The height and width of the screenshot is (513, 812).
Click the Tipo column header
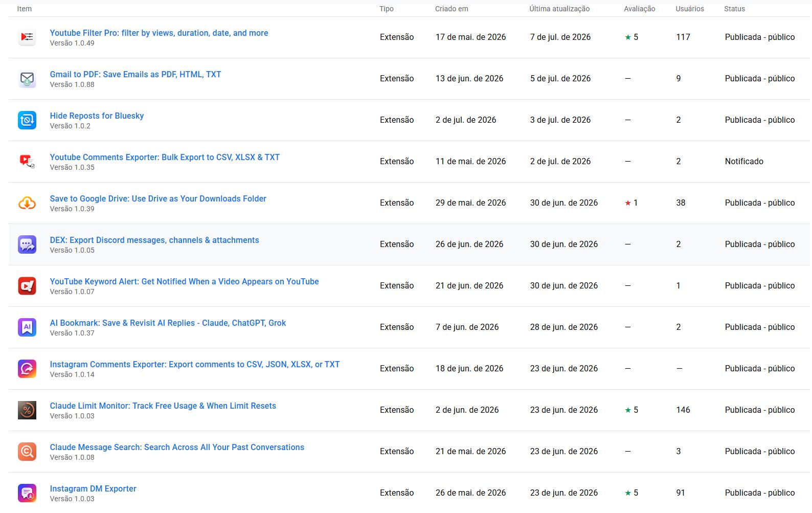387,9
